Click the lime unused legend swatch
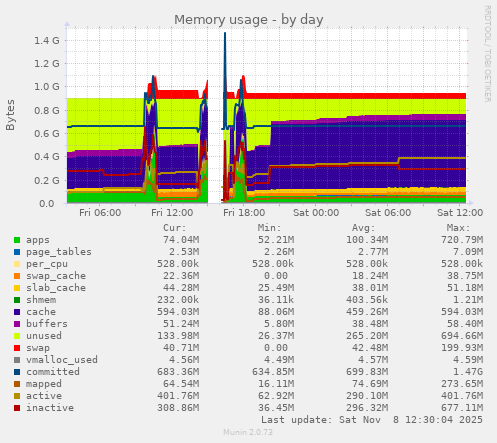The image size is (497, 443). click(x=17, y=336)
